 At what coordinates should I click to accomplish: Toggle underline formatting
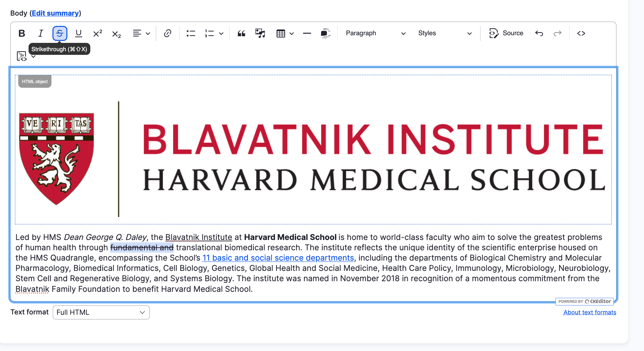(79, 33)
